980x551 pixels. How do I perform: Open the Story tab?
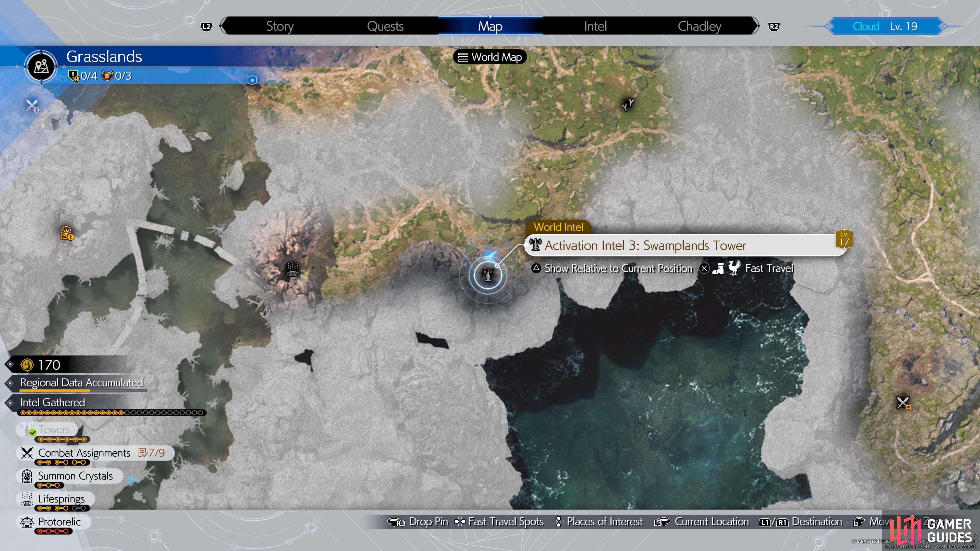(x=280, y=26)
